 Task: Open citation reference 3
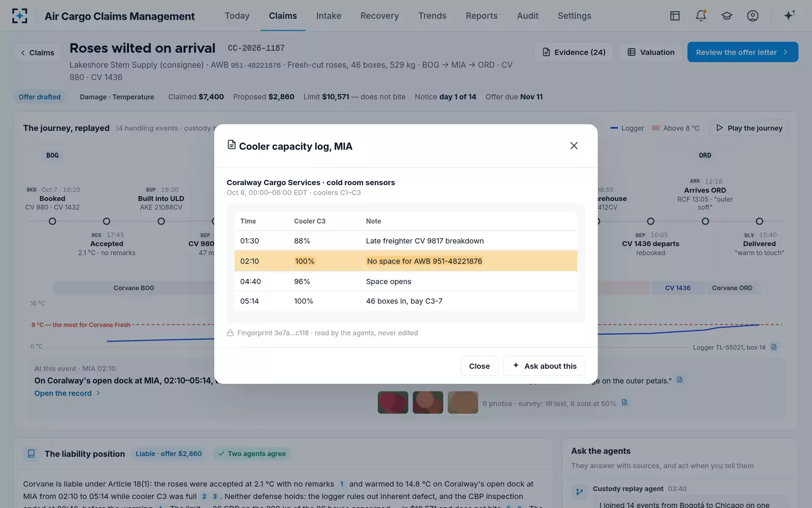pyautogui.click(x=215, y=497)
